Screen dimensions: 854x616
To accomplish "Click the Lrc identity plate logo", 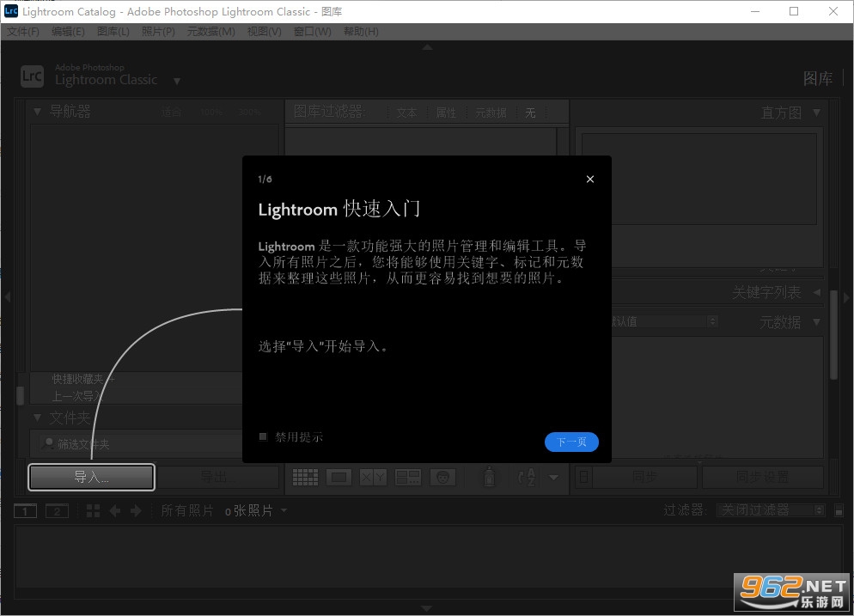I will pos(32,76).
